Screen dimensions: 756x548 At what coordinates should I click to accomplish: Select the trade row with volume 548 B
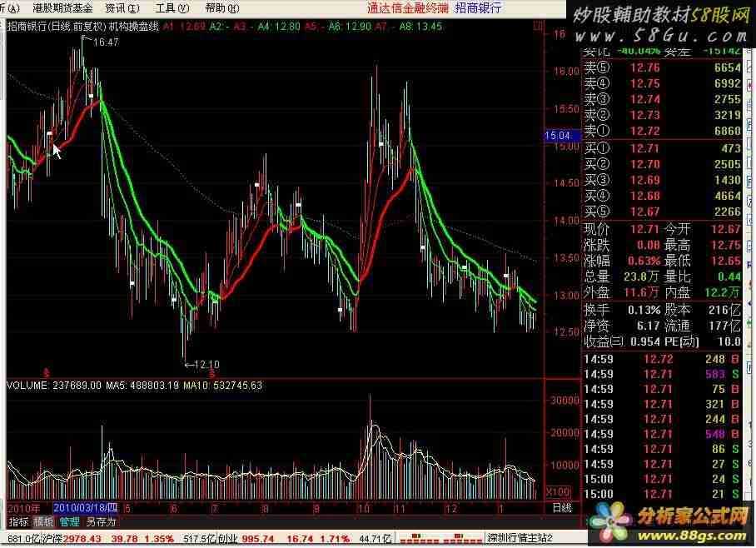[661, 434]
